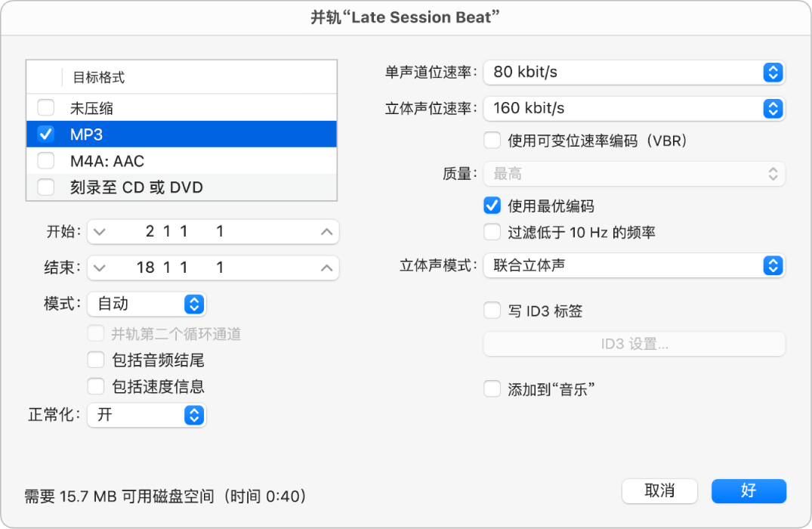Click the 好 button to confirm bounce
812x529 pixels.
[x=749, y=490]
